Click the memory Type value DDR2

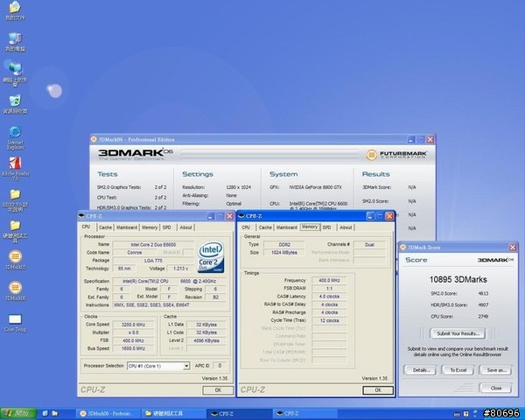(x=284, y=245)
